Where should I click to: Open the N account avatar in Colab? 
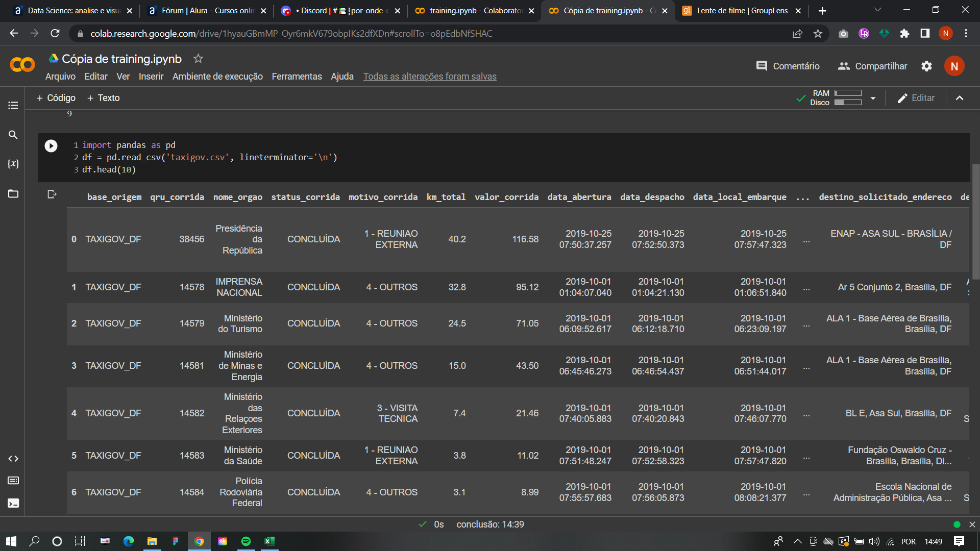coord(954,66)
